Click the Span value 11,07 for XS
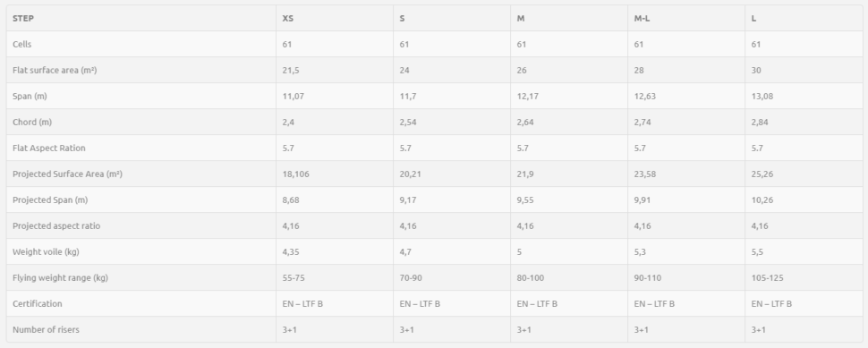Screen dimensions: 868x348 (293, 97)
